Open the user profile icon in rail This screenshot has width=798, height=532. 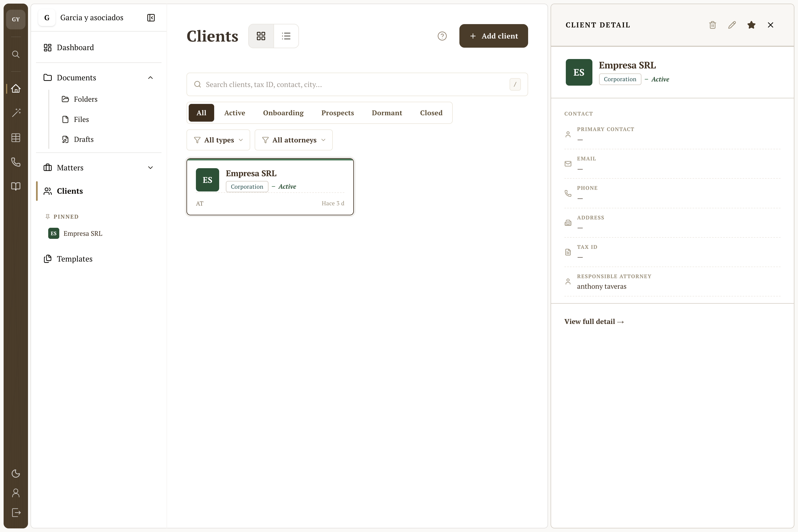16,493
